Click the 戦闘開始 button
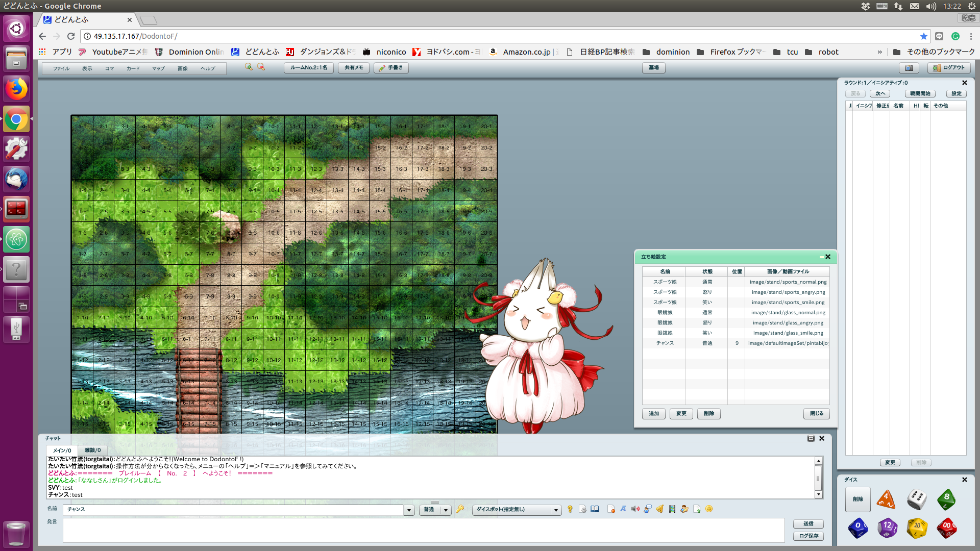This screenshot has width=980, height=551. 920,93
